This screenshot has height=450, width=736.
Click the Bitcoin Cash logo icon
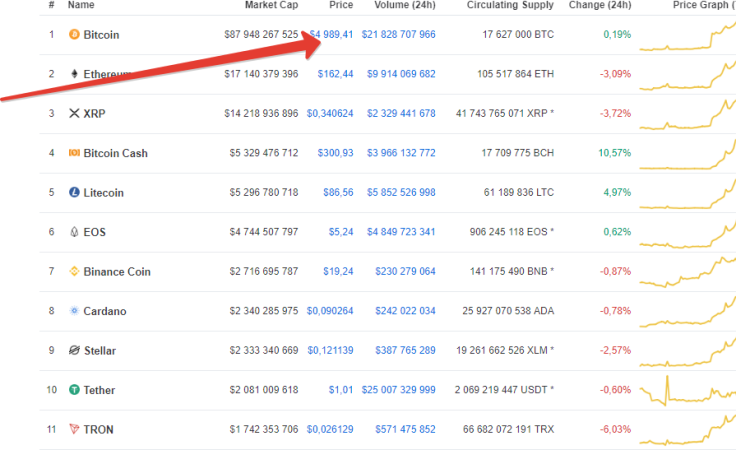point(74,153)
